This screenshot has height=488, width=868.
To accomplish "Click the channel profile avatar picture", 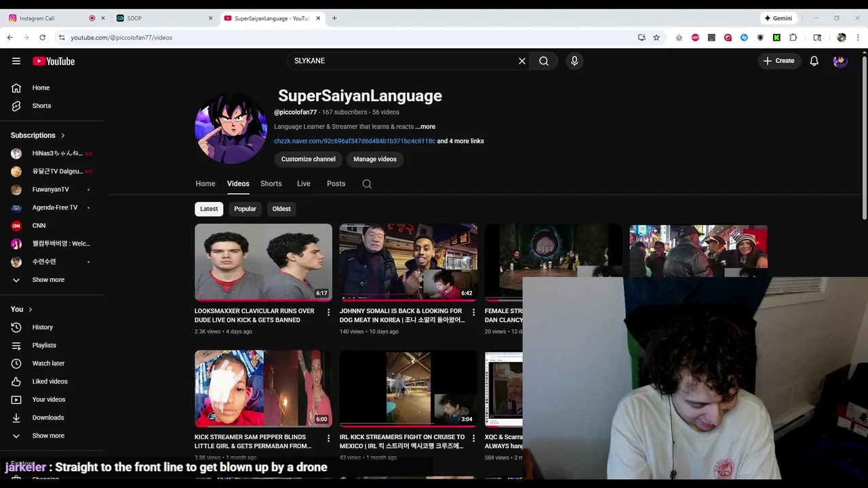I will [x=231, y=128].
